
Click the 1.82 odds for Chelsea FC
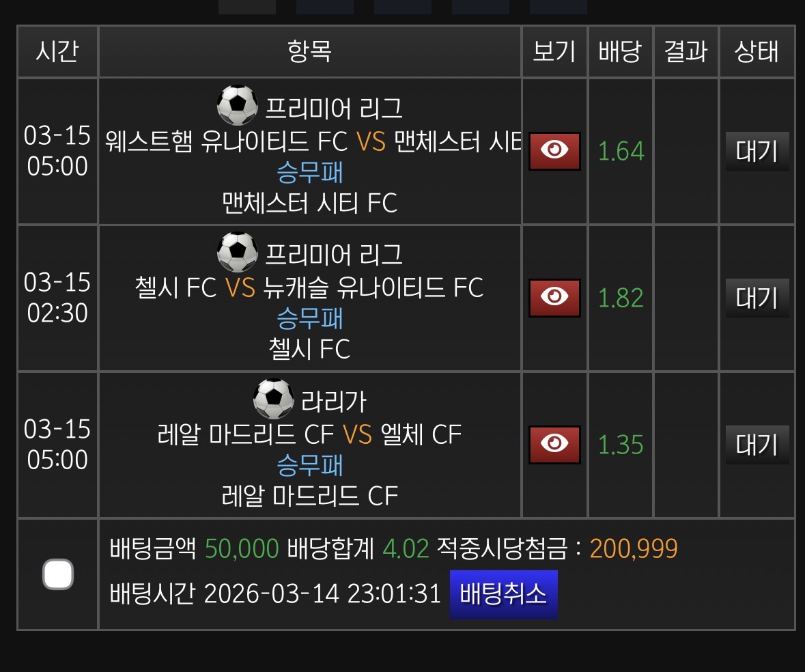pyautogui.click(x=621, y=298)
